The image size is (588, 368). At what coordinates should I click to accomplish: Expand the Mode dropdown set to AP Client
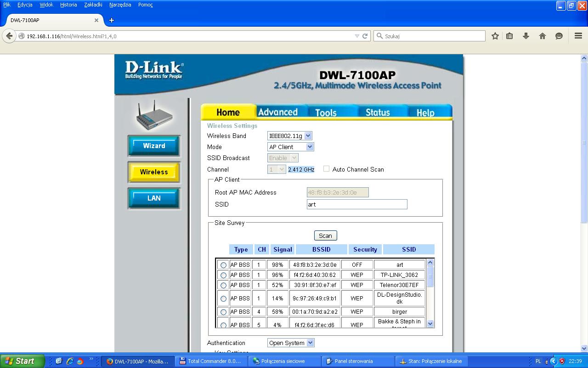[291, 147]
